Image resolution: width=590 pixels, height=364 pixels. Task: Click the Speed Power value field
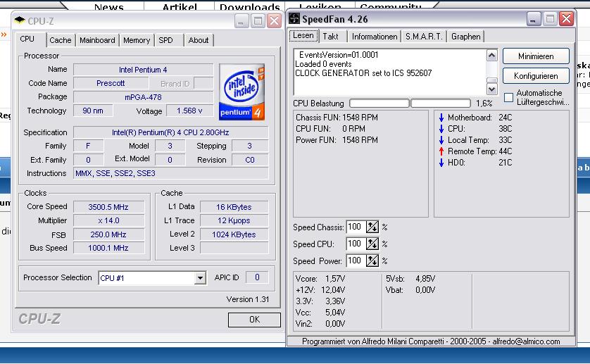pos(356,261)
